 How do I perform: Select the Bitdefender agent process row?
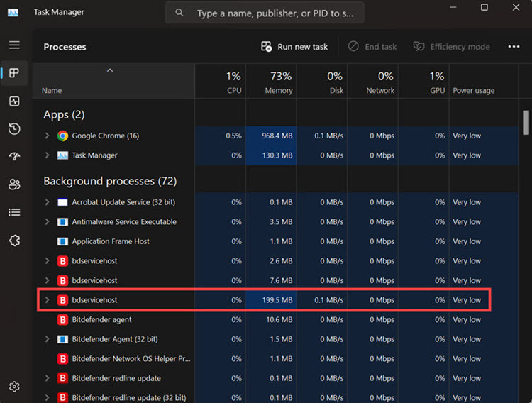(x=101, y=320)
